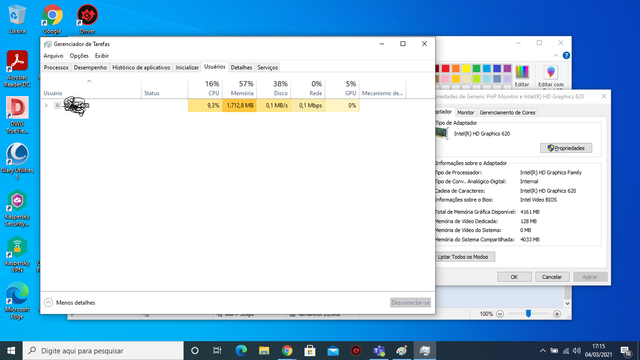The width and height of the screenshot is (640, 360).
Task: Collapse details with Menos detalhes
Action: [69, 302]
